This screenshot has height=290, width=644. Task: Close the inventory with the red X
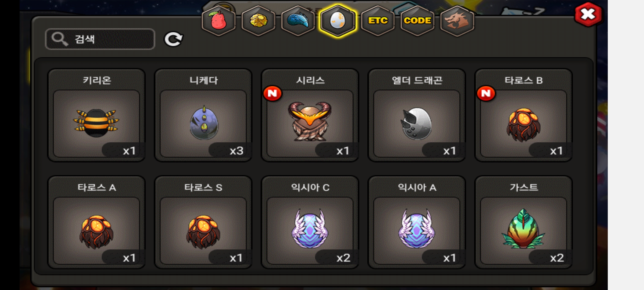(x=588, y=15)
